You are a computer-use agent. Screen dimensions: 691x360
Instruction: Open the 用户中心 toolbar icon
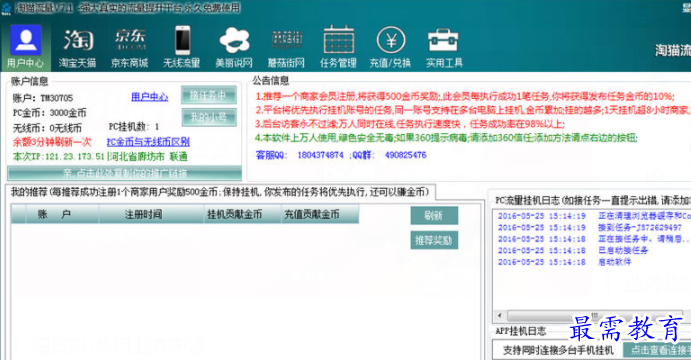26,47
